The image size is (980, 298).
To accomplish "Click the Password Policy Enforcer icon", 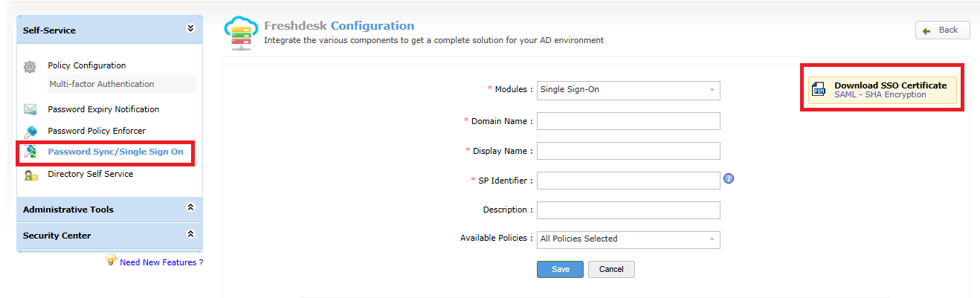I will pyautogui.click(x=30, y=132).
